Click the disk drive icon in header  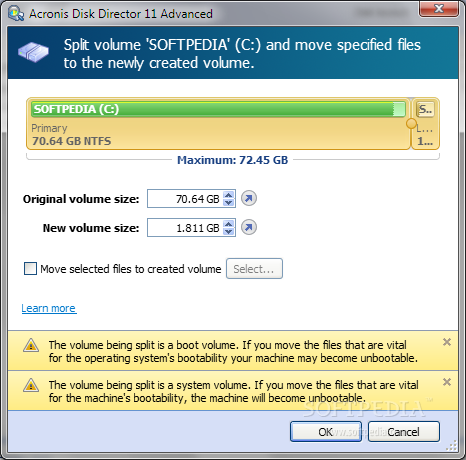[33, 52]
